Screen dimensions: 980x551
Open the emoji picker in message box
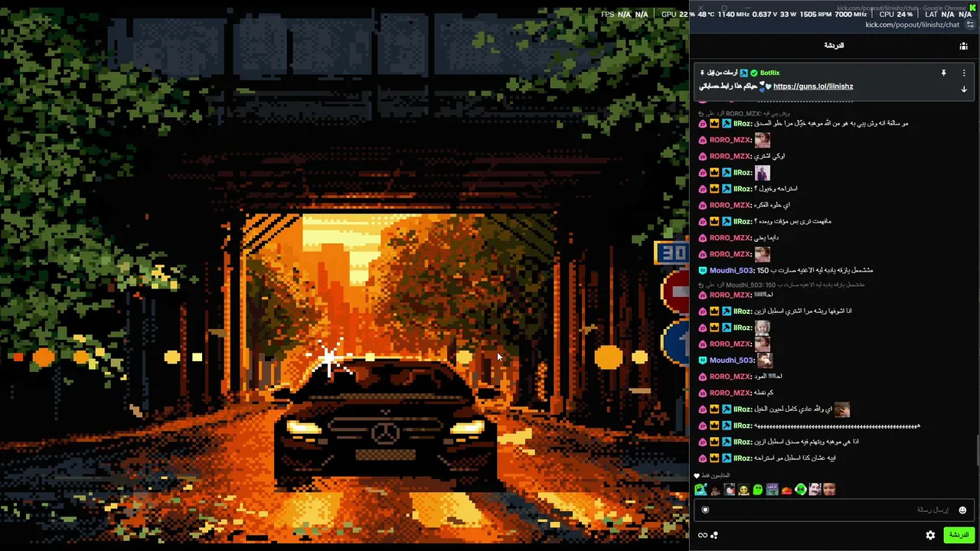(x=962, y=510)
